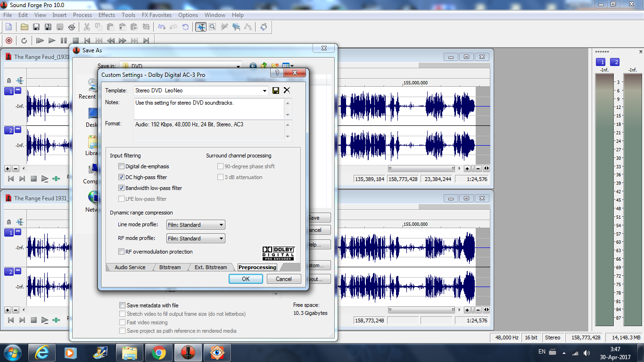The width and height of the screenshot is (644, 362).
Task: Click the Record button in transport bar
Action: pos(8,41)
